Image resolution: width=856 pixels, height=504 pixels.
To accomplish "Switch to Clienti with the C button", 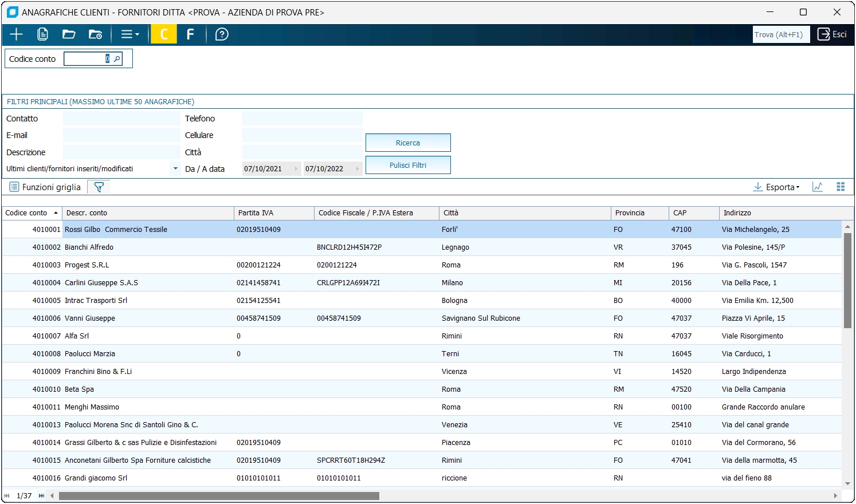I will pyautogui.click(x=164, y=34).
